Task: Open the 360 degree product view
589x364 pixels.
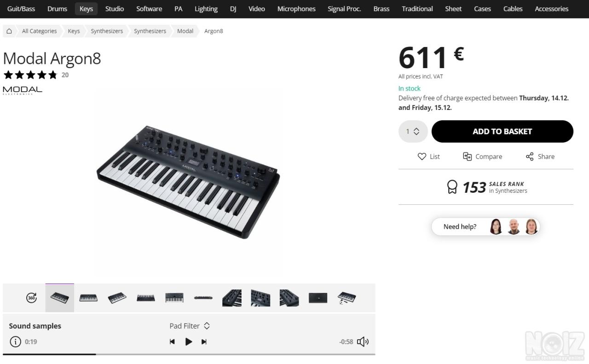Action: click(x=31, y=298)
